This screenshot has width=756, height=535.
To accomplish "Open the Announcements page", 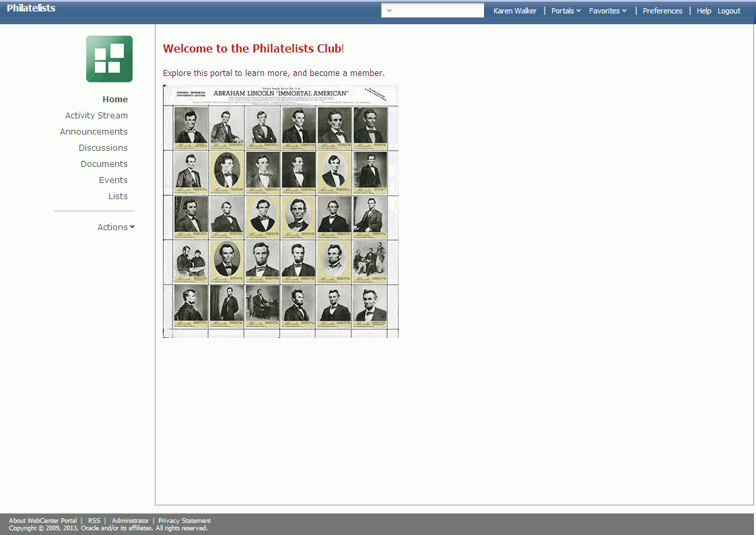I will pyautogui.click(x=94, y=132).
